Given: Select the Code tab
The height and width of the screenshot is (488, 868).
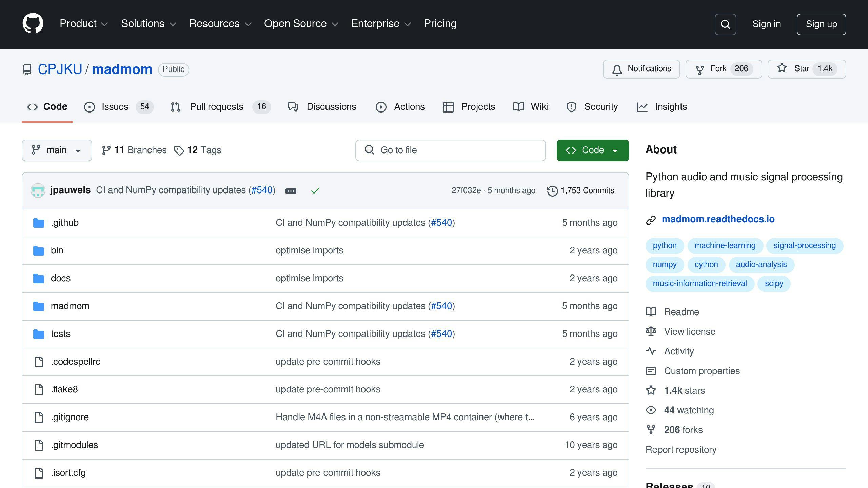Looking at the screenshot, I should pos(47,107).
